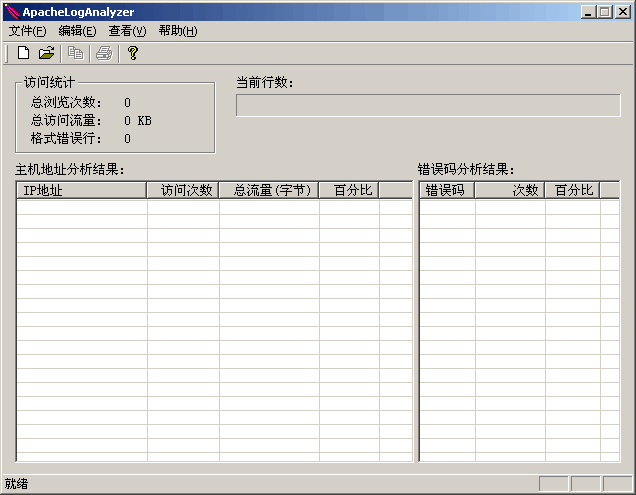This screenshot has width=636, height=495.
Task: Click the 主机地址分析结果 label
Action: point(69,169)
